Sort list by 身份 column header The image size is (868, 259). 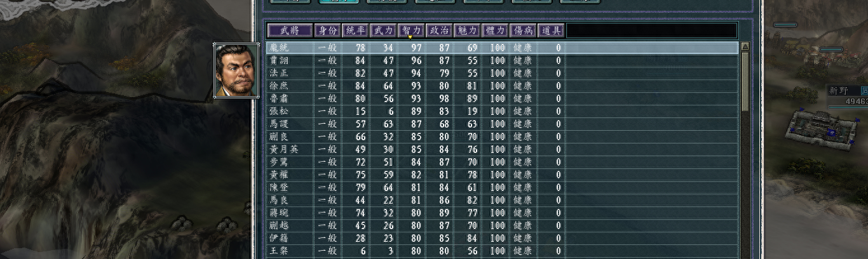[x=328, y=30]
